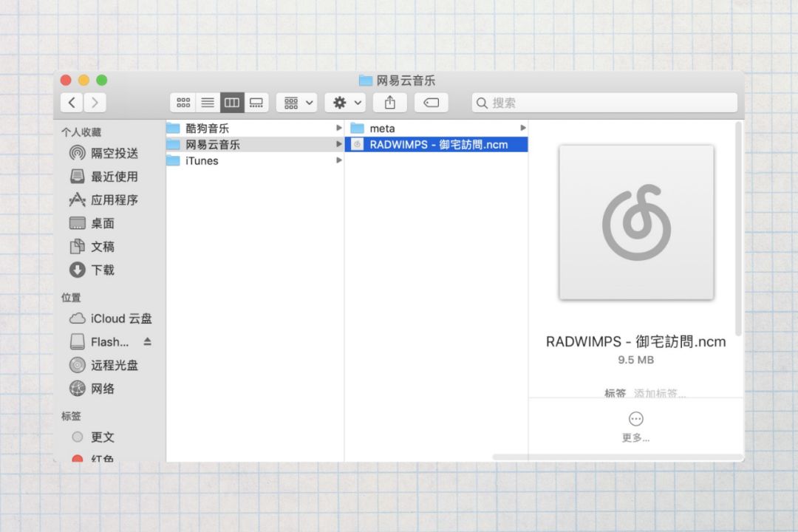Switch to list view mode
Screen dimensions: 798x532
208,103
